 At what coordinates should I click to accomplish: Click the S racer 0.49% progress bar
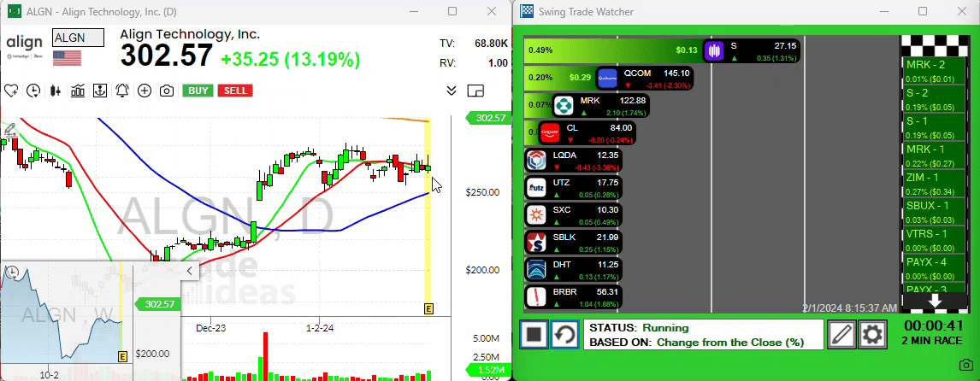[614, 50]
